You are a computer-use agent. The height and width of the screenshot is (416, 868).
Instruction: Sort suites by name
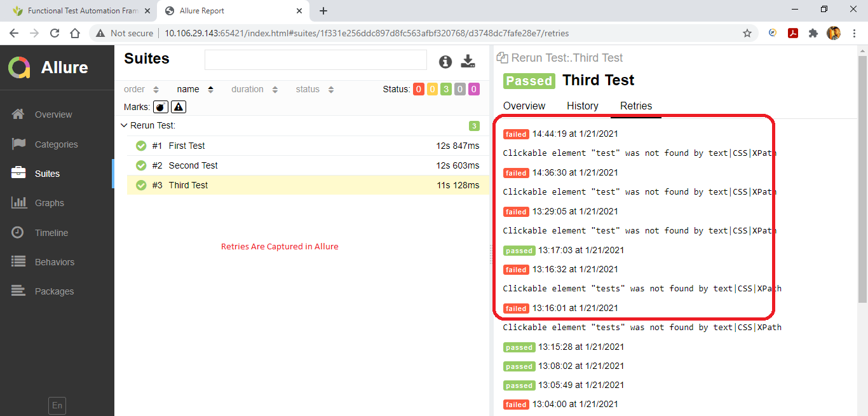coord(196,89)
